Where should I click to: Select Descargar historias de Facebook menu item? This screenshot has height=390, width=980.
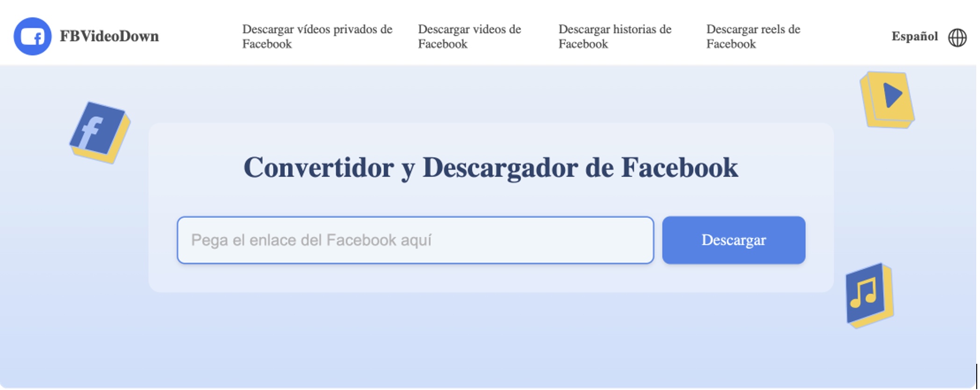pos(615,36)
